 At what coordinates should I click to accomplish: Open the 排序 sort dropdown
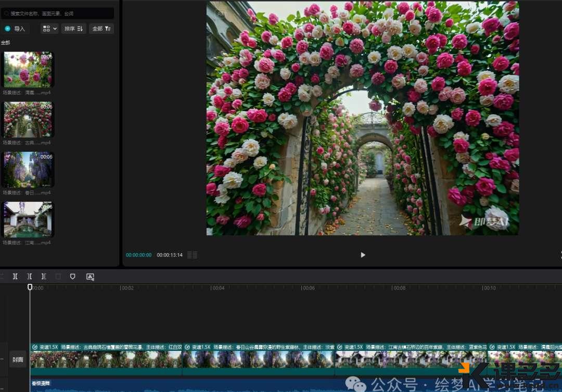pyautogui.click(x=73, y=29)
